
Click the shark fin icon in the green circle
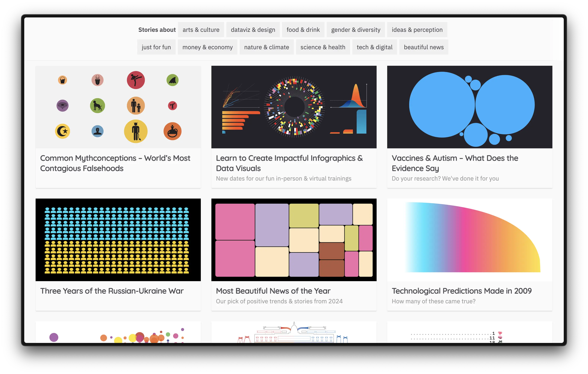(x=172, y=80)
